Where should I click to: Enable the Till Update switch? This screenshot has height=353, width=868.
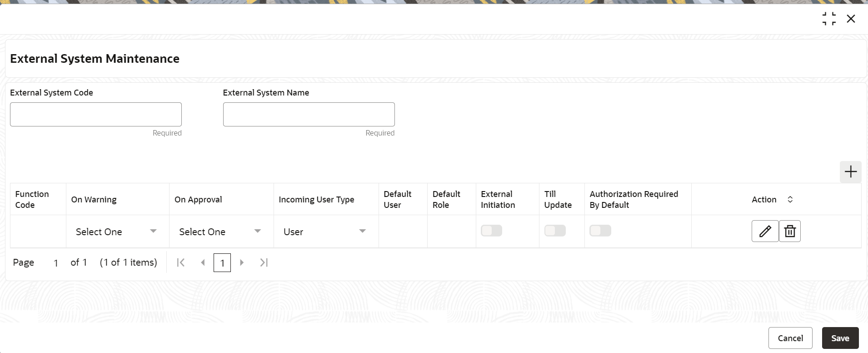click(x=555, y=231)
